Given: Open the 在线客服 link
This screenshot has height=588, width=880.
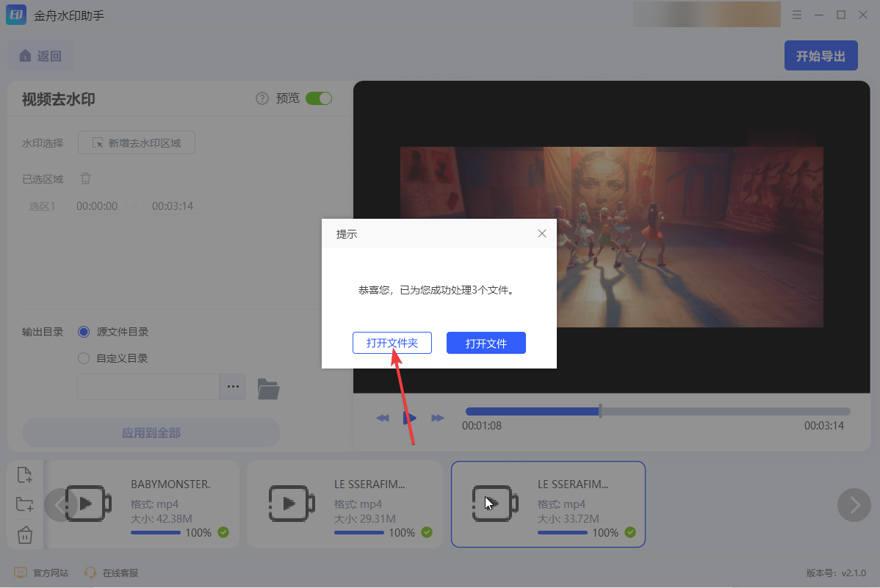Looking at the screenshot, I should pyautogui.click(x=111, y=573).
